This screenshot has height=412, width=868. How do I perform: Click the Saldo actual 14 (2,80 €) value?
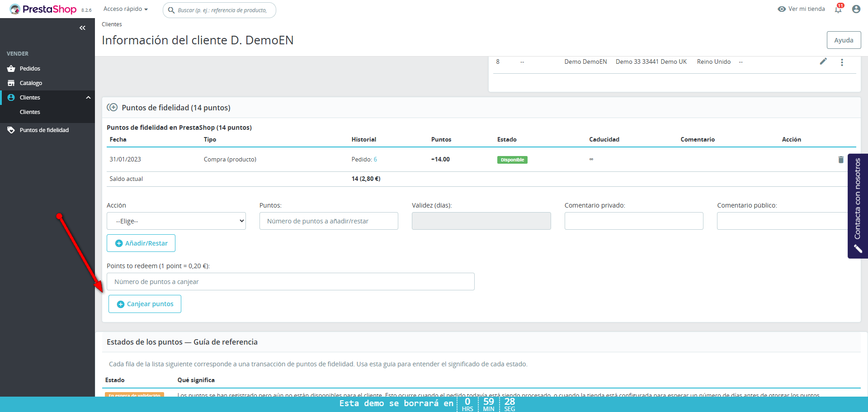(366, 179)
